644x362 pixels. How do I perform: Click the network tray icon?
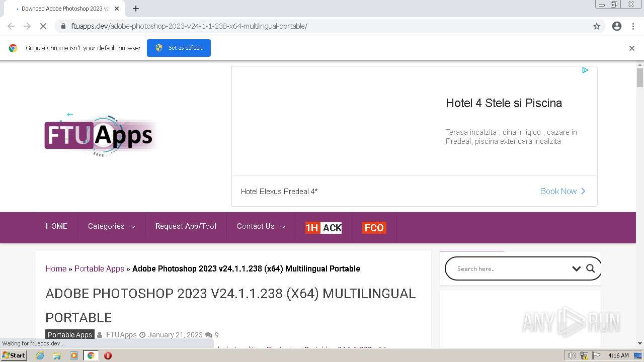pos(584,355)
